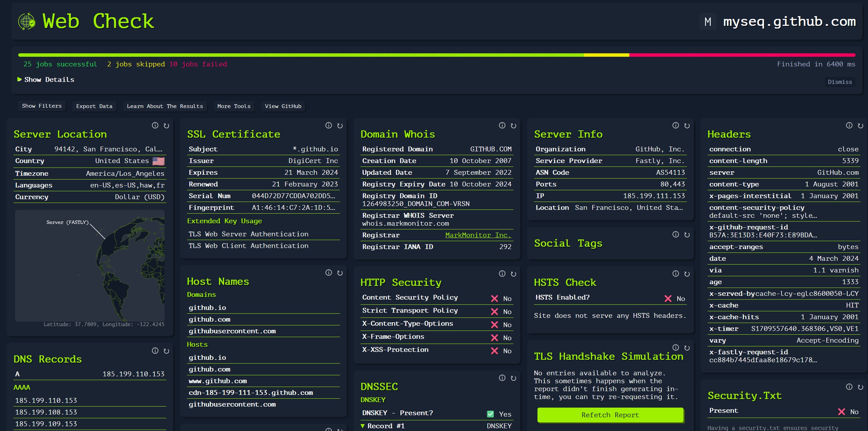Refresh the HTTP Security card

tap(513, 274)
